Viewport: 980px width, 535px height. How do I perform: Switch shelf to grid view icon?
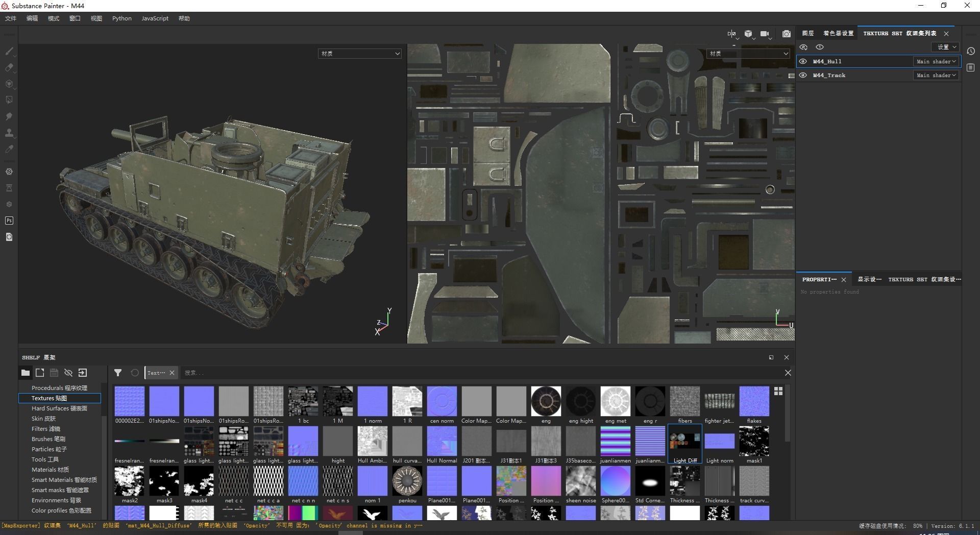(778, 391)
